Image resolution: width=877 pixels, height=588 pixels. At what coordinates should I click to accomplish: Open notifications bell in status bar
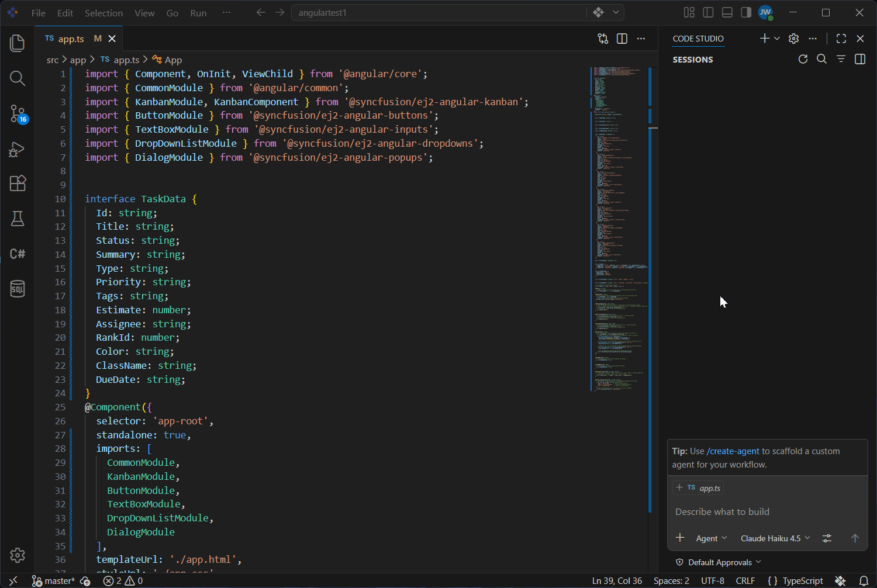(x=864, y=581)
